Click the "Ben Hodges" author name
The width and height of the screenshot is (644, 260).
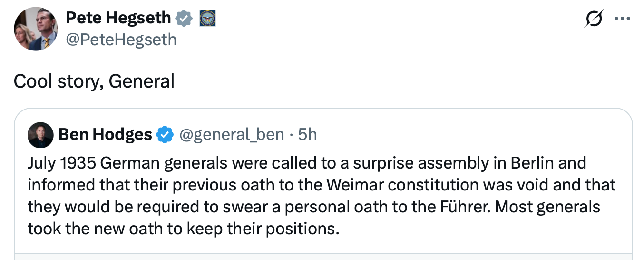pos(105,135)
